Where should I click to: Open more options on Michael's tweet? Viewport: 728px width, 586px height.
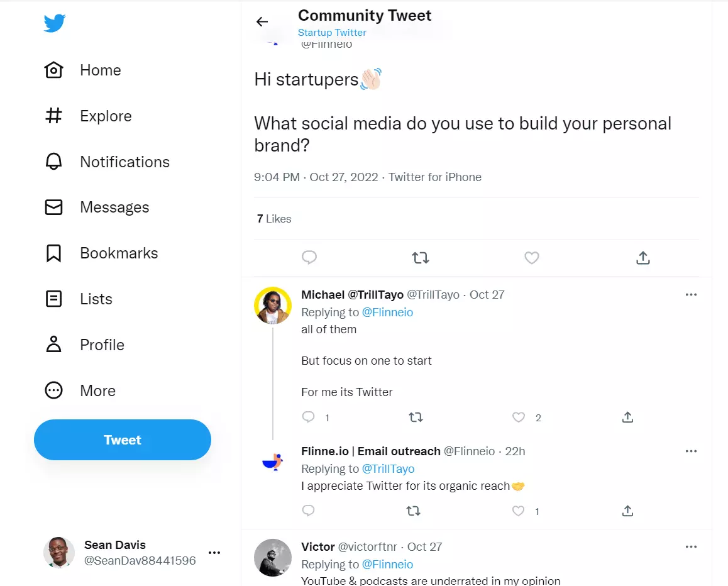click(x=691, y=295)
